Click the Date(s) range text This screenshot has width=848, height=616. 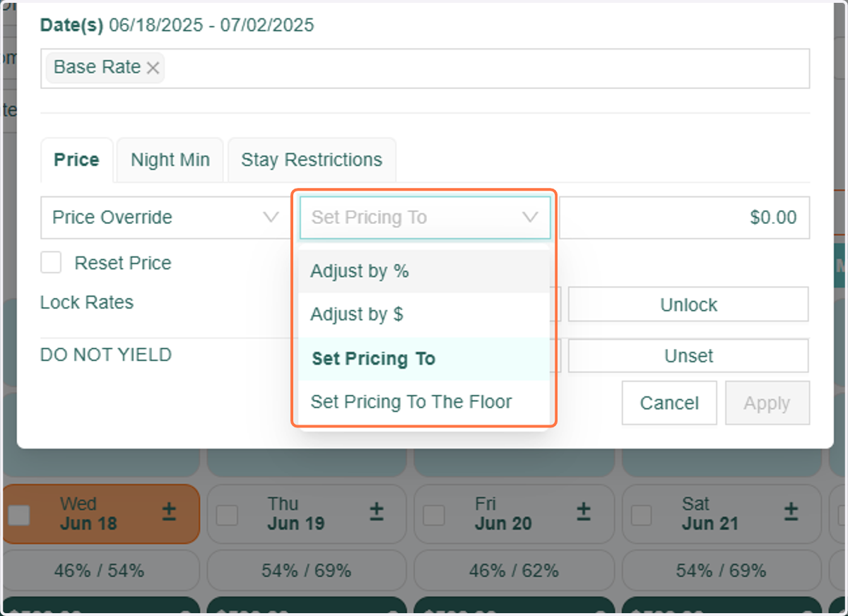[x=177, y=26]
